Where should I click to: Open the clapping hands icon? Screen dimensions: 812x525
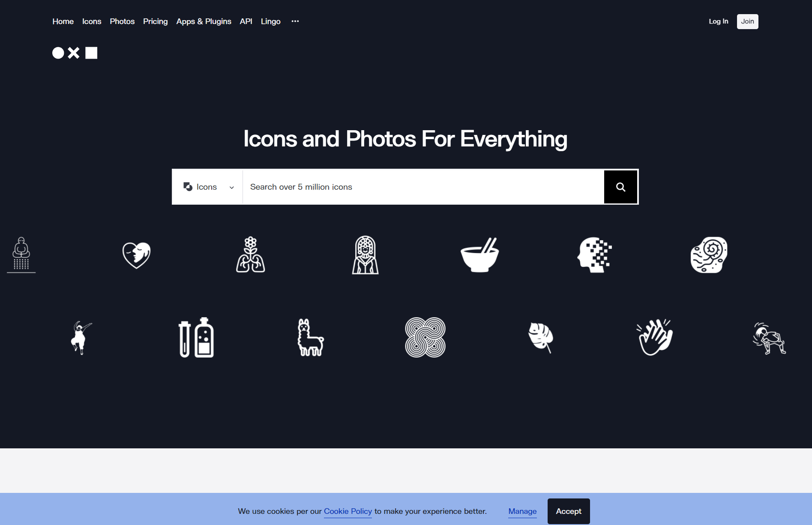point(655,337)
